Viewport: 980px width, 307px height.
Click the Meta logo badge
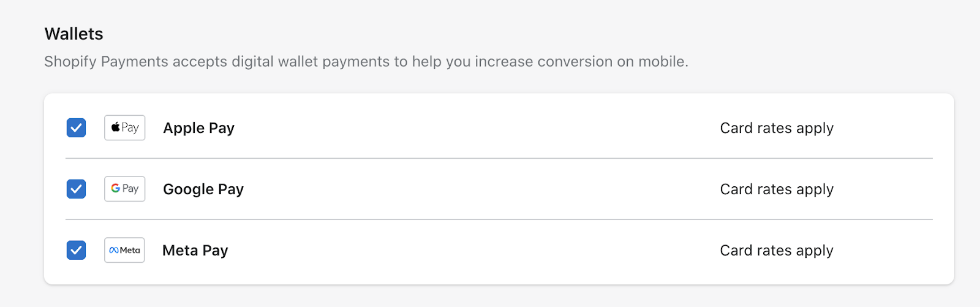(x=124, y=251)
